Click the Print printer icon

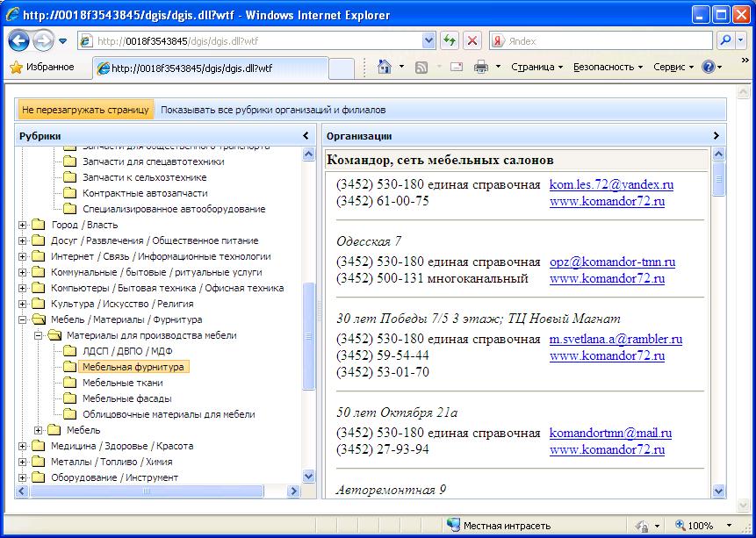coord(481,67)
